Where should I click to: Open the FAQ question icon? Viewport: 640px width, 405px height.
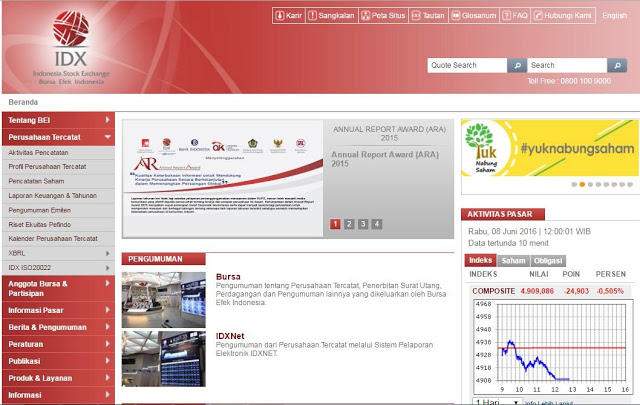click(506, 16)
